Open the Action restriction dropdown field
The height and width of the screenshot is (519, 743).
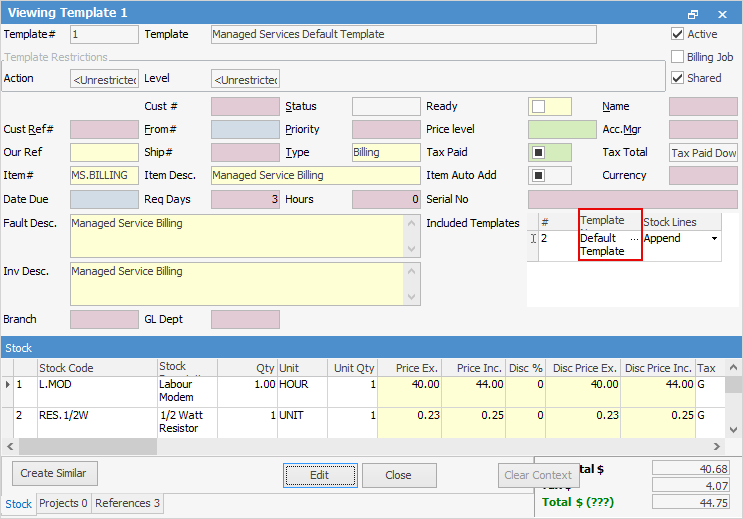(x=104, y=79)
